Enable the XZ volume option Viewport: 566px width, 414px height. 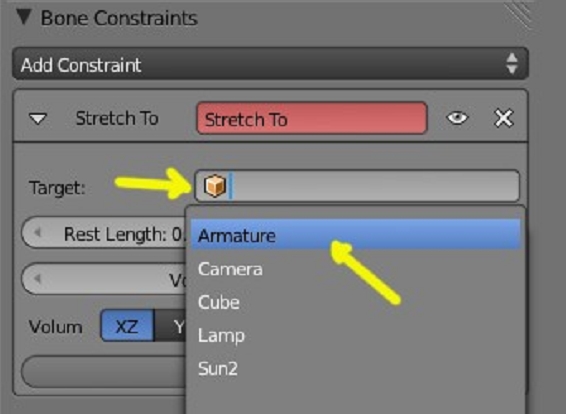pyautogui.click(x=127, y=327)
